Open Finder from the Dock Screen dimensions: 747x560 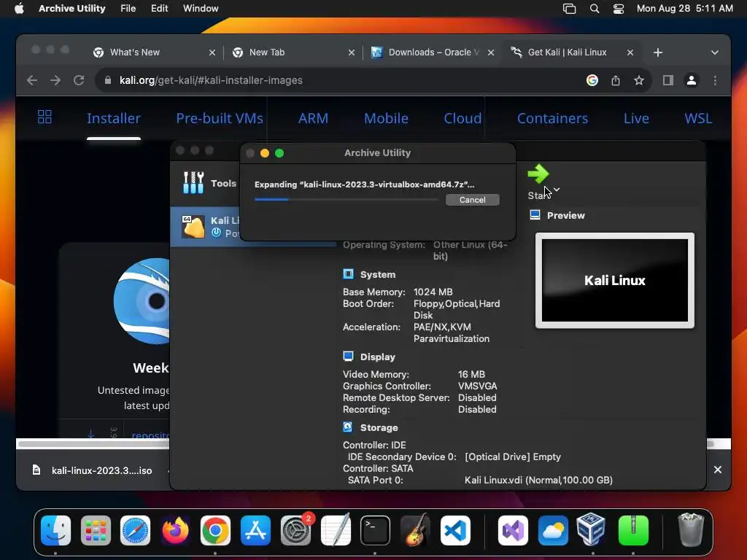pos(55,530)
